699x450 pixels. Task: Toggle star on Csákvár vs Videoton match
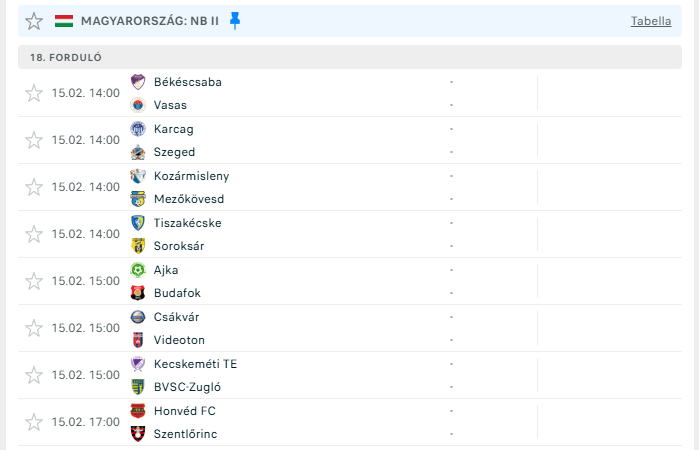pyautogui.click(x=34, y=328)
